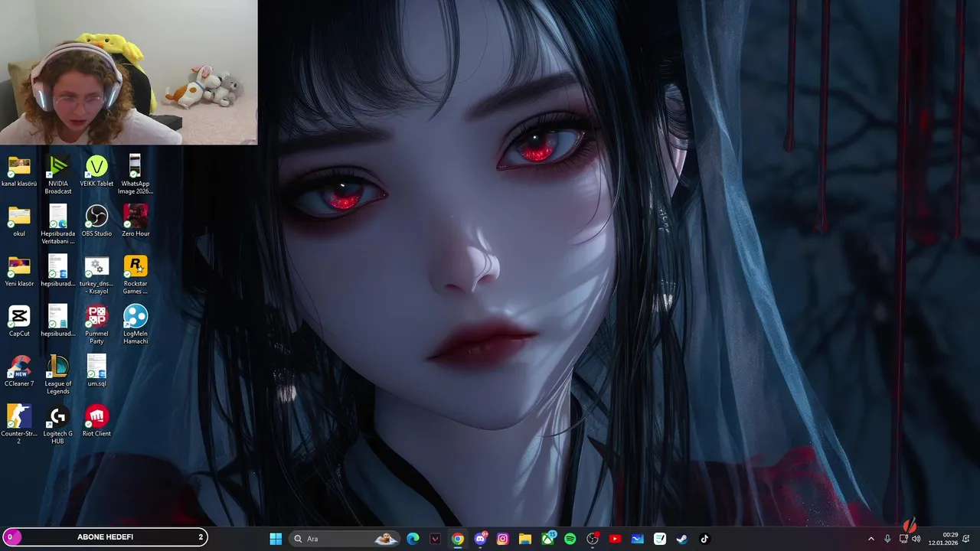Screen dimensions: 980x551
Task: Select the um.sql file
Action: click(x=96, y=371)
